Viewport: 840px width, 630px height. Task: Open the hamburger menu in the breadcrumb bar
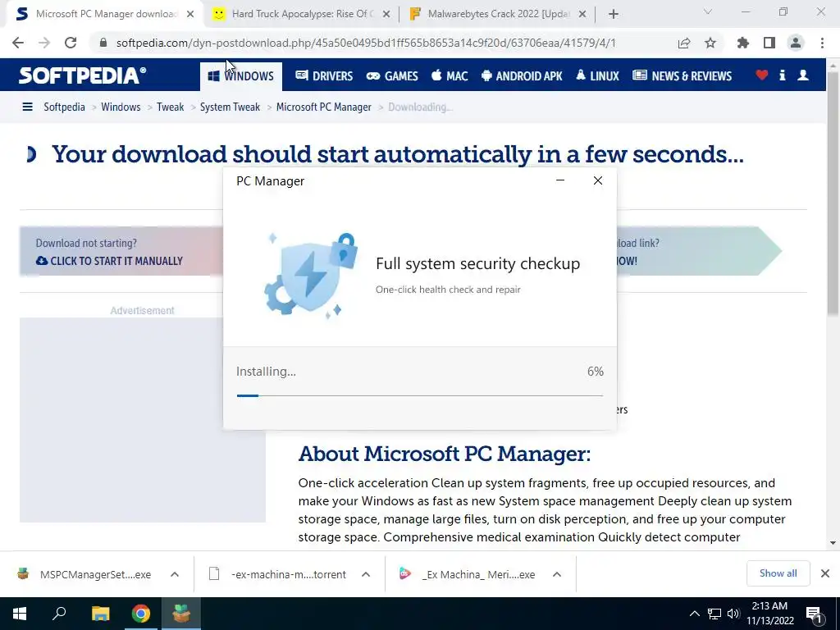click(27, 107)
